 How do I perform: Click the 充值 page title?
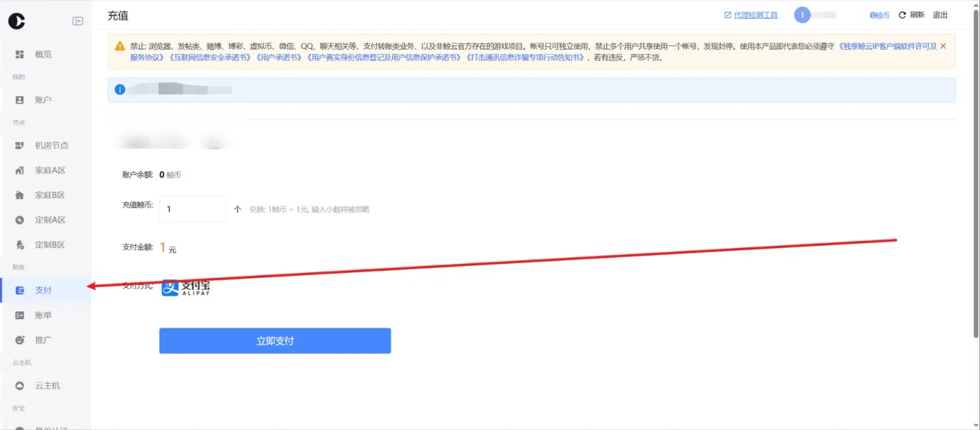(118, 15)
